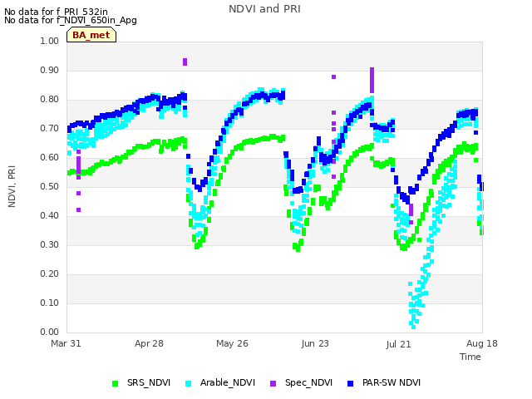
Task: Click the 0.80 y-axis tick label
Action: [50, 100]
